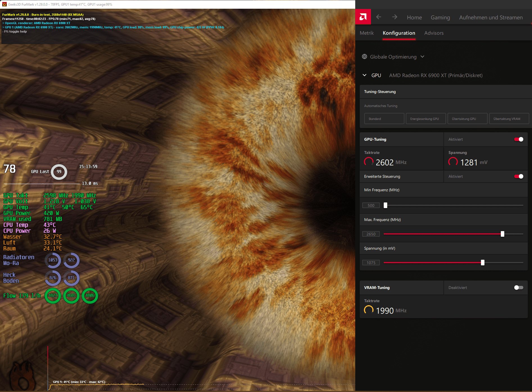
Task: Click the FurMark title bar app icon
Action: [4, 4]
